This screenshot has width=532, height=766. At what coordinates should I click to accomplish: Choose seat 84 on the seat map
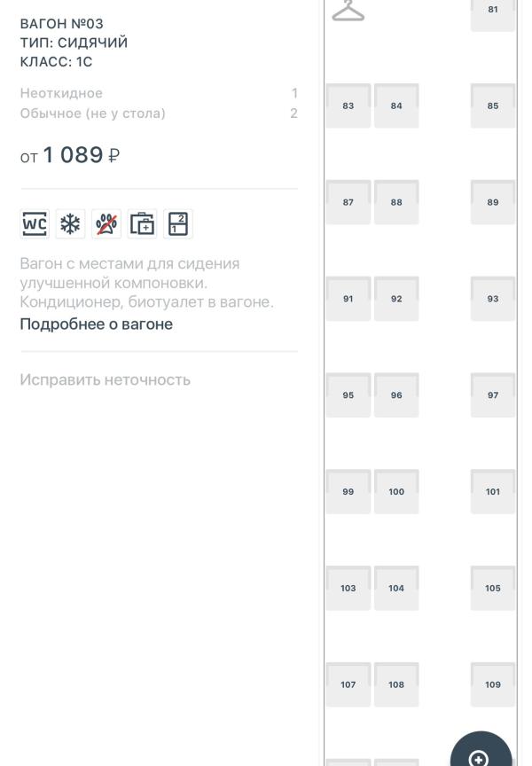coord(396,106)
